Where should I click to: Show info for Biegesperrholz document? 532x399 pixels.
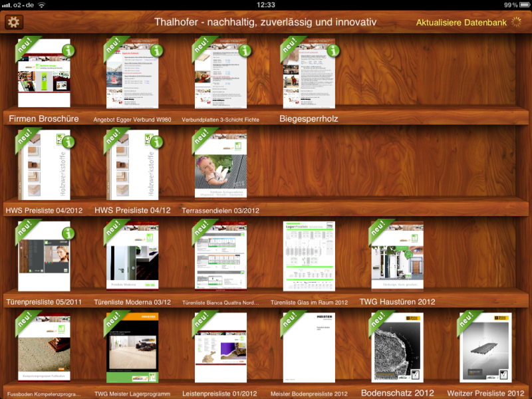pyautogui.click(x=333, y=51)
